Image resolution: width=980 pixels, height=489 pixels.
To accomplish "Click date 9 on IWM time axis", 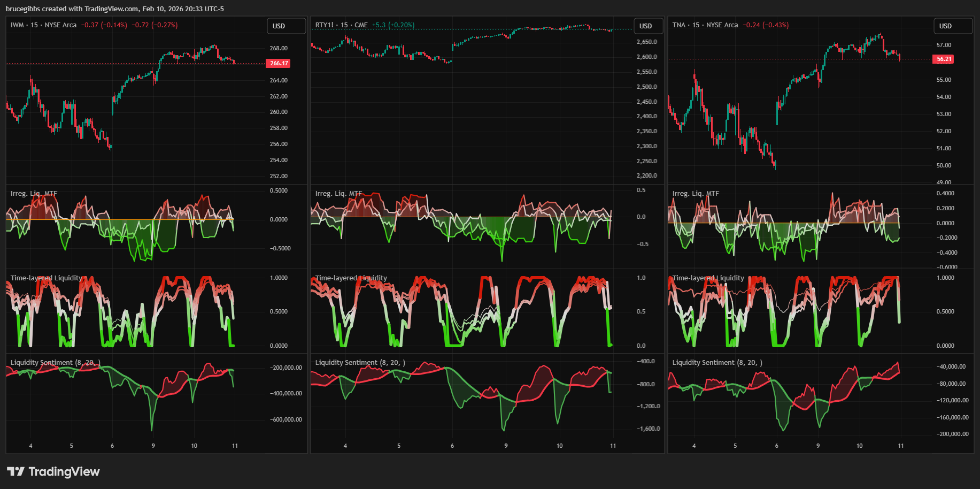I will (153, 446).
